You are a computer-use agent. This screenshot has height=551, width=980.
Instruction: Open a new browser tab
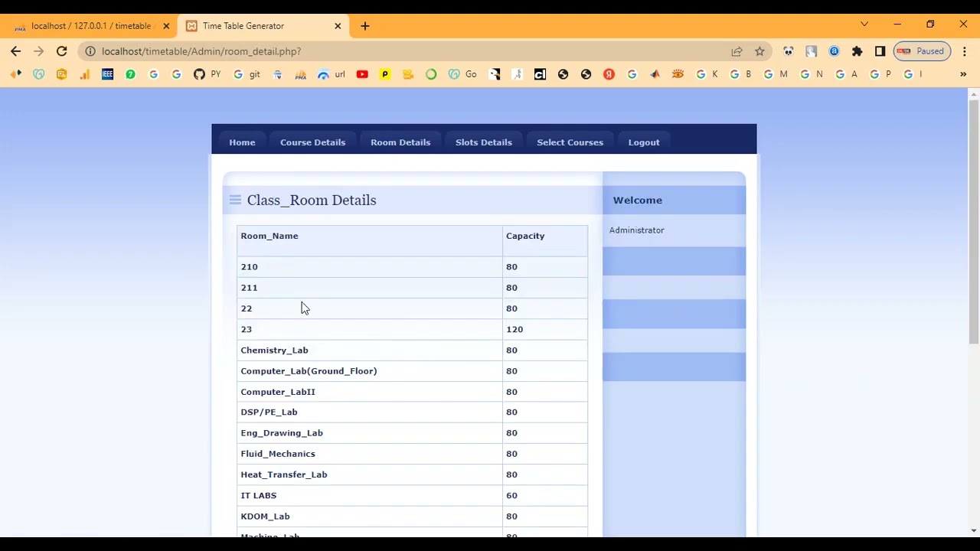click(365, 26)
